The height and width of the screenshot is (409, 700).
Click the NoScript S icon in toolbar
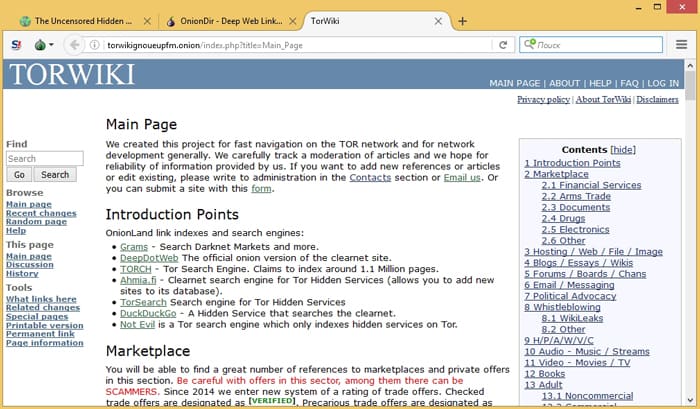point(16,45)
